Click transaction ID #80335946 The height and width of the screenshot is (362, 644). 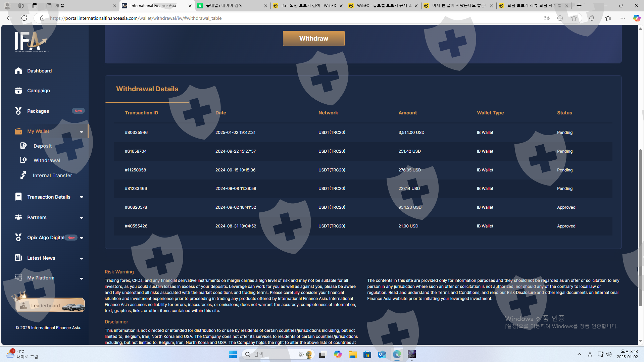(x=136, y=133)
